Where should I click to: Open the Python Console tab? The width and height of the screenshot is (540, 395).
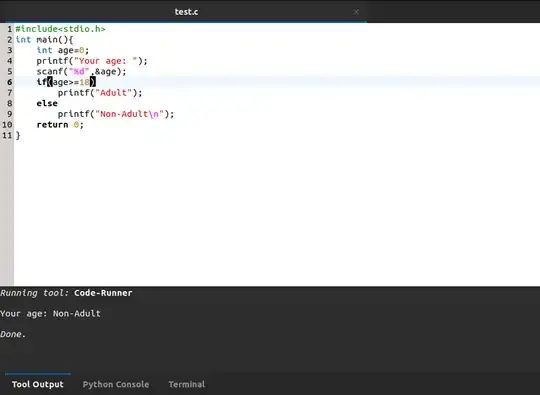click(x=116, y=384)
